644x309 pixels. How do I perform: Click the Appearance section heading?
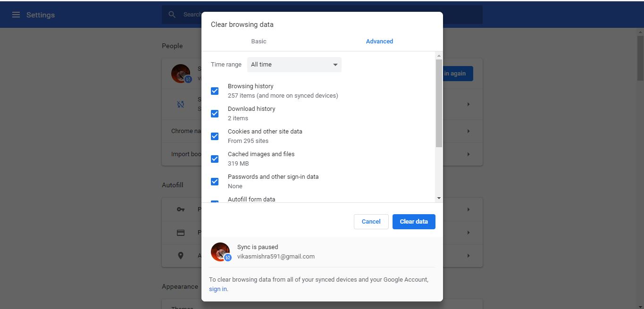tap(180, 287)
